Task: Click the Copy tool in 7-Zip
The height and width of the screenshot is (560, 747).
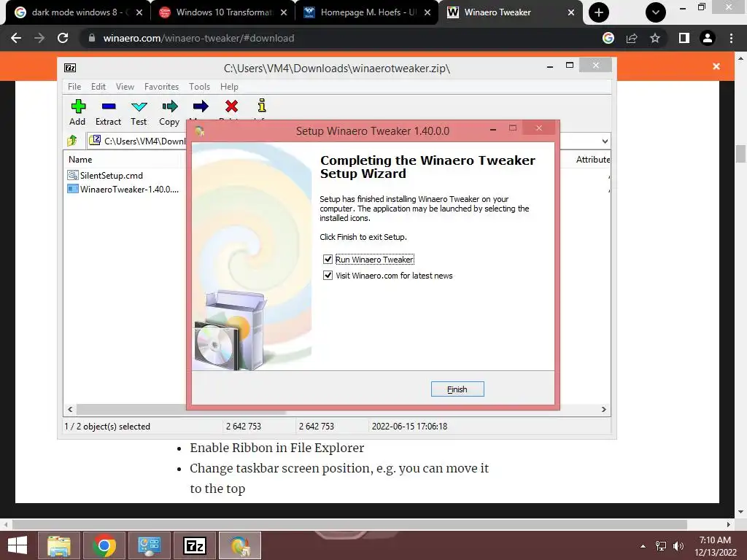Action: tap(169, 112)
